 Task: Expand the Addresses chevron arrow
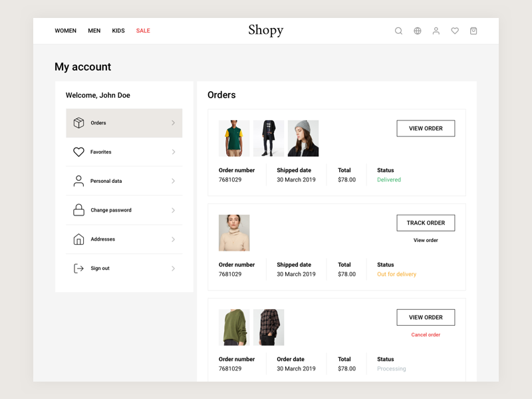(x=174, y=239)
